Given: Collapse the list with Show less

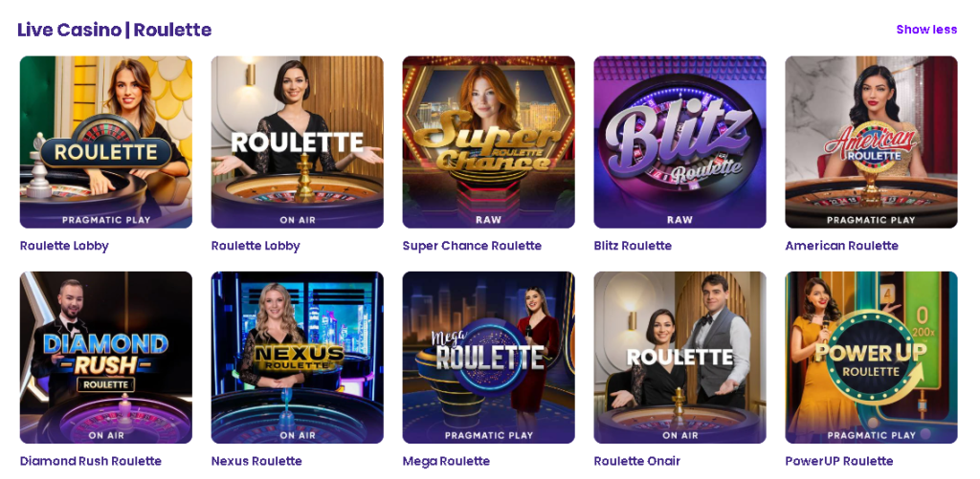Looking at the screenshot, I should 925,30.
